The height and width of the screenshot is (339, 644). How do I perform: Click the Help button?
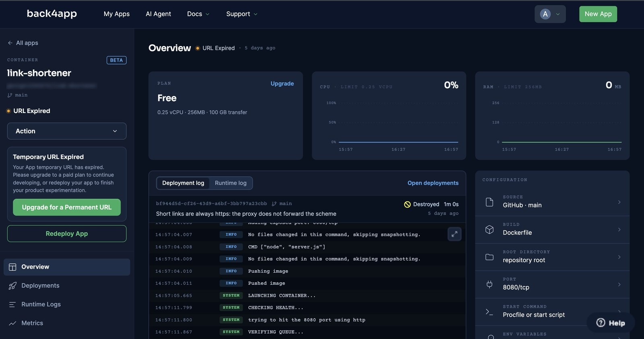[x=611, y=323]
